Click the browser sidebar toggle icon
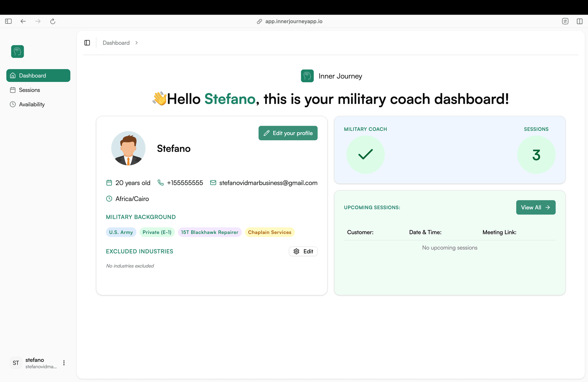This screenshot has height=382, width=588. click(x=8, y=21)
